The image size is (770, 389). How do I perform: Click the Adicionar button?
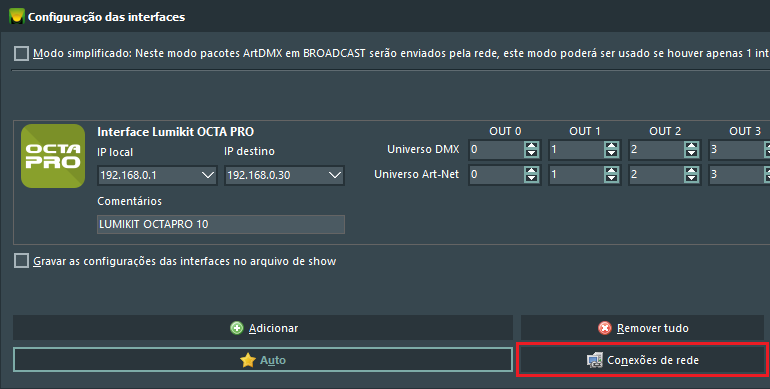(263, 328)
